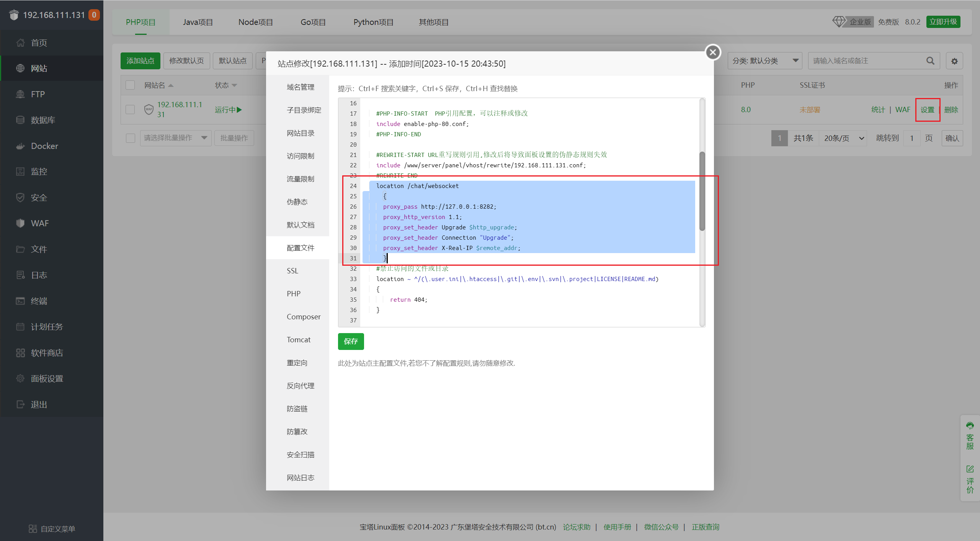Open the SSL section in dialog menu

292,271
